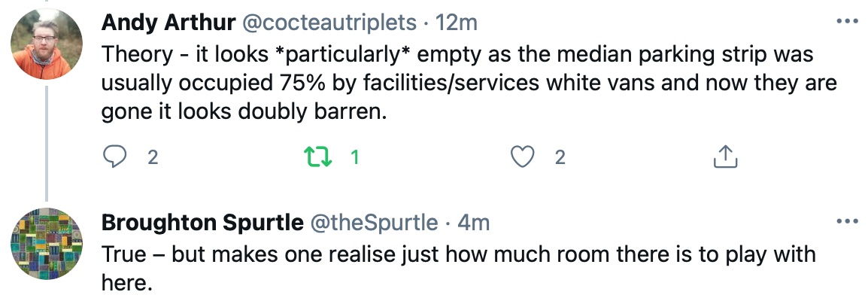The height and width of the screenshot is (307, 868).
Task: Open more options for Andy Arthur's tweet
Action: 847,21
